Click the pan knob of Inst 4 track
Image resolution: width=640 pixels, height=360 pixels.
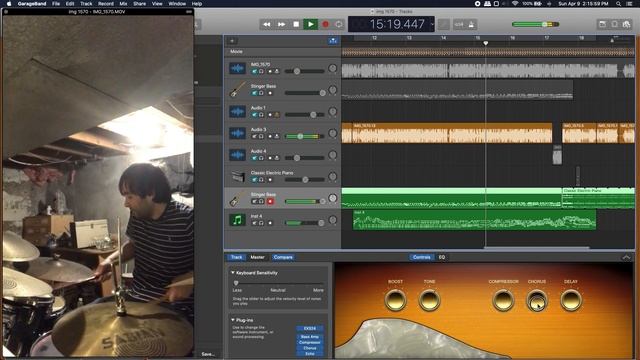(x=333, y=220)
